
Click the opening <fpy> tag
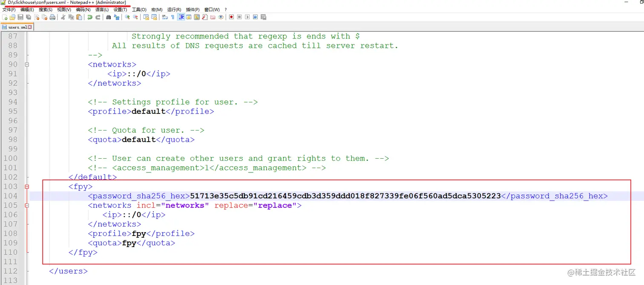80,186
